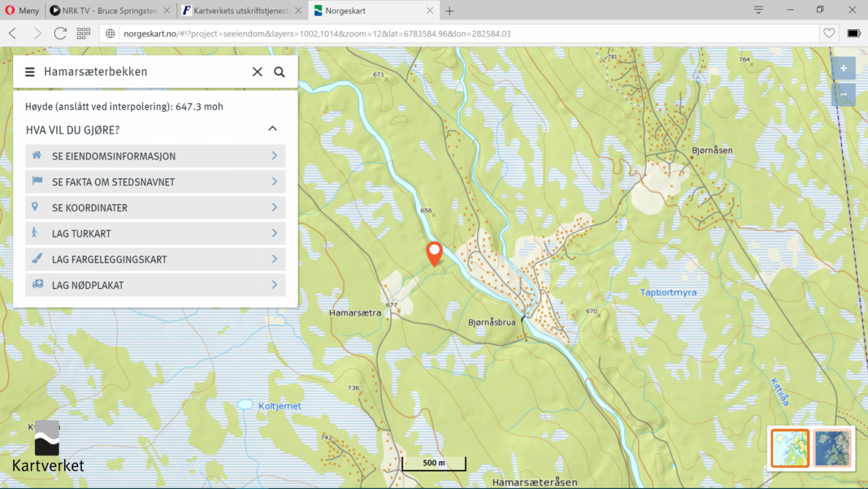Screen dimensions: 868x489
Task: Clear the Hamarsæterbekken search with the X
Action: coord(257,71)
